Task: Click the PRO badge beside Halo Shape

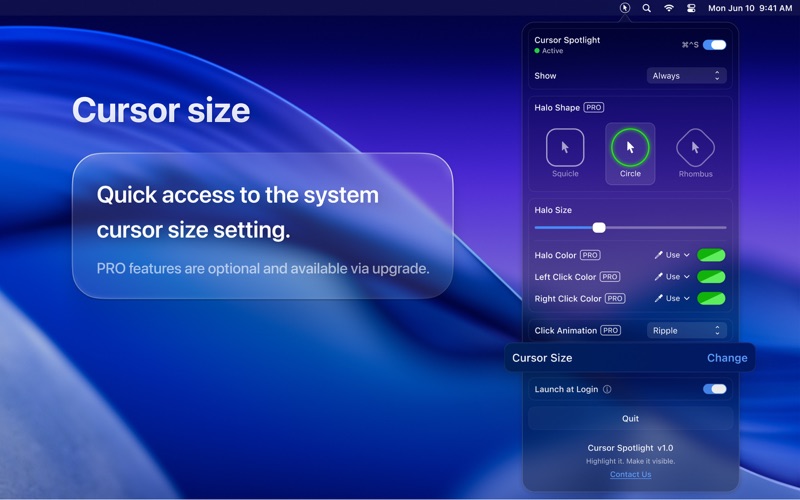Action: [x=594, y=108]
